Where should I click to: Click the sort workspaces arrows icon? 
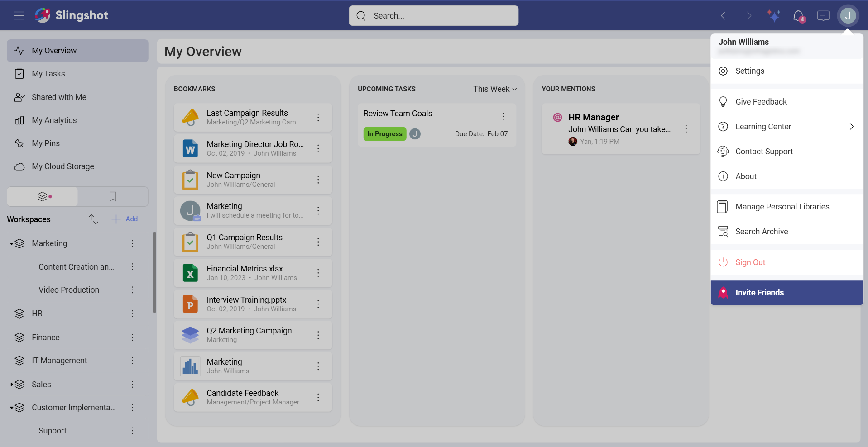coord(93,219)
